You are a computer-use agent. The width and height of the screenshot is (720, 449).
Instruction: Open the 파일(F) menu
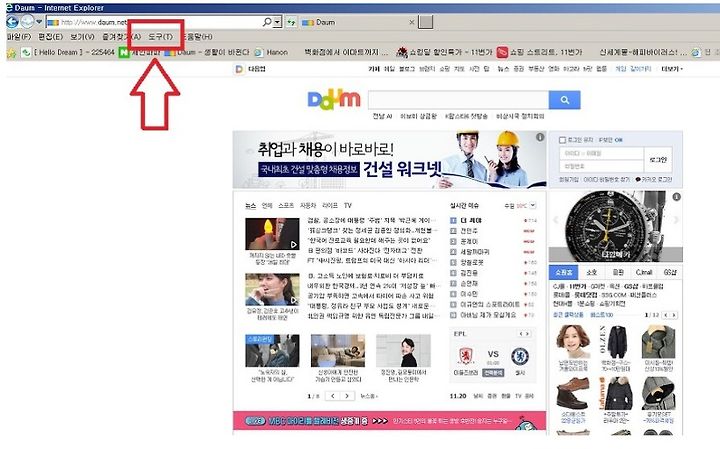click(19, 37)
